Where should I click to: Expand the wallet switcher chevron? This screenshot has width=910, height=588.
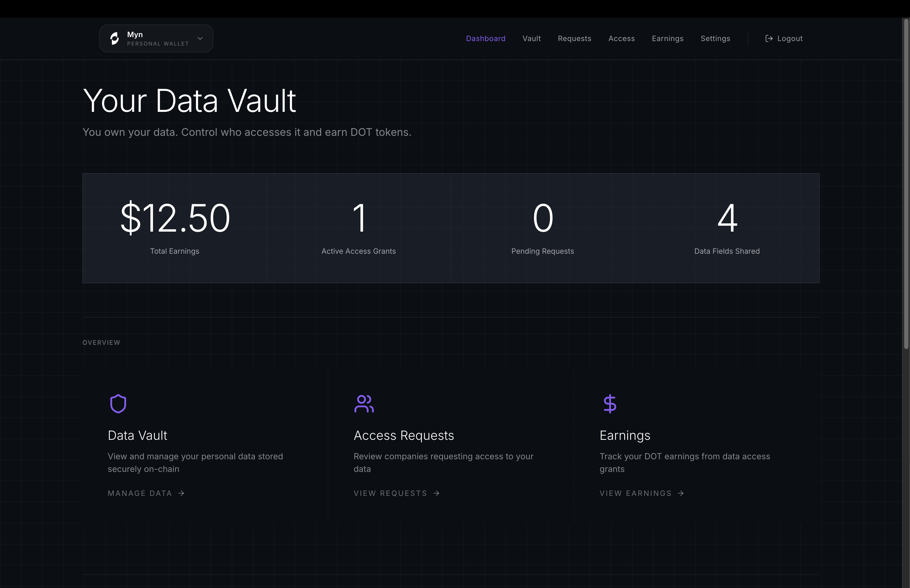[200, 39]
